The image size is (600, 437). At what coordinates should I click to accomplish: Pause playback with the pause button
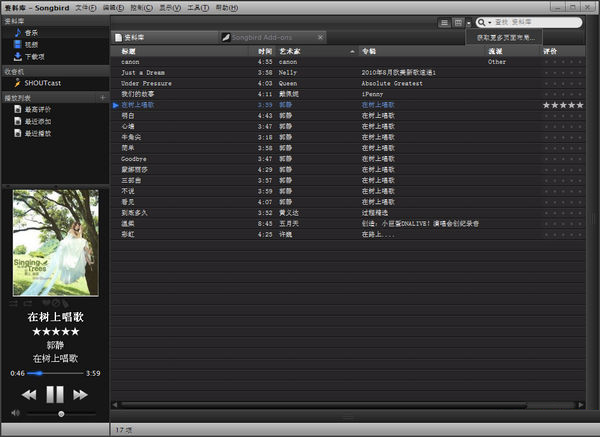point(55,394)
